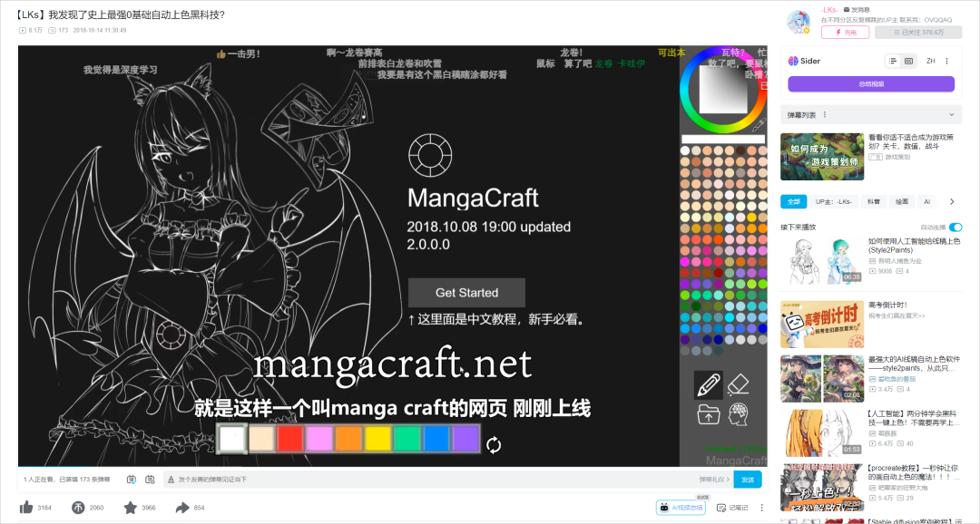Image resolution: width=980 pixels, height=524 pixels.
Task: Click the danmaku font style A icon
Action: [x=171, y=480]
